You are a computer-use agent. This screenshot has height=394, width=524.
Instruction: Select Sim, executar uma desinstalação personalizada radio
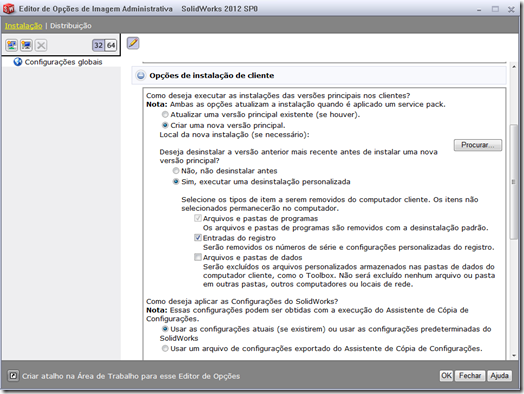point(176,182)
